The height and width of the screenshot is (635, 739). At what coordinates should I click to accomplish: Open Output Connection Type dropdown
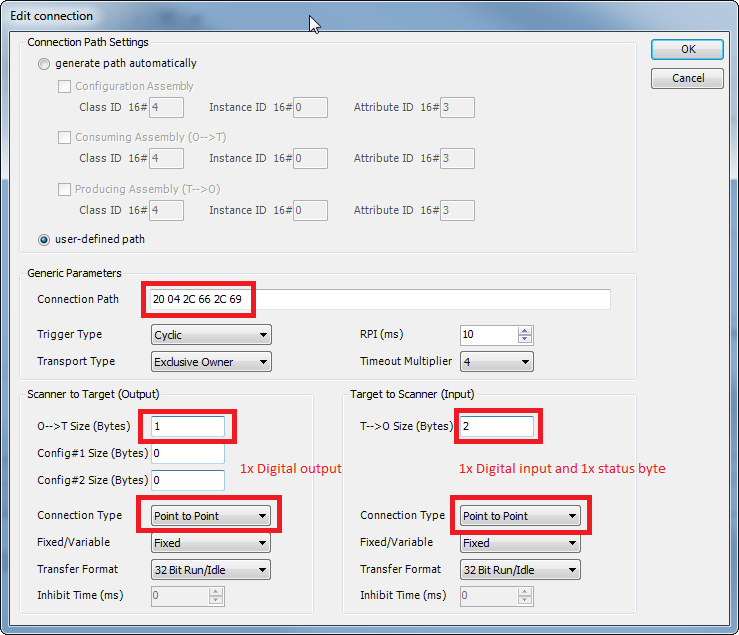pos(211,516)
